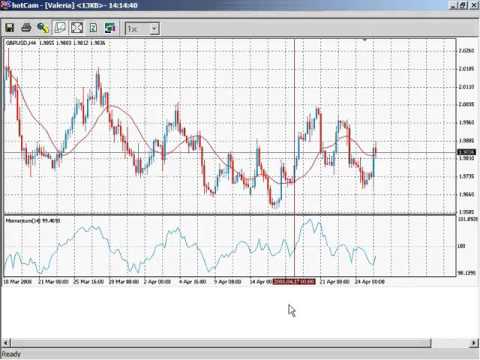Click the current price tag on price axis
480x360 pixels.
pos(466,152)
